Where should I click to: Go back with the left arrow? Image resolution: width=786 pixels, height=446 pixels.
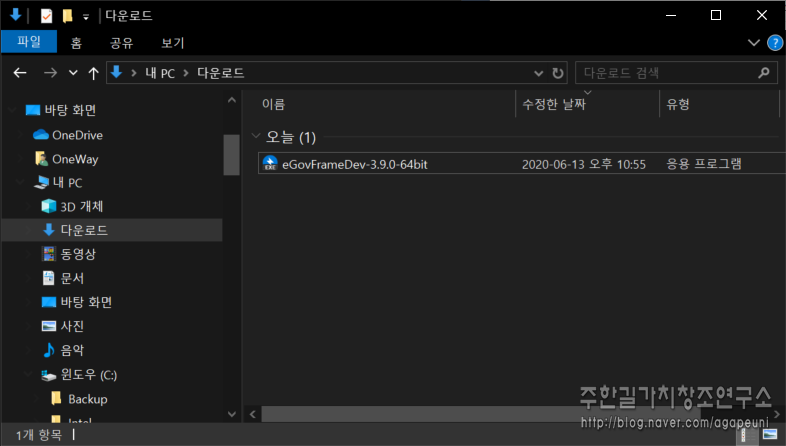coord(20,73)
